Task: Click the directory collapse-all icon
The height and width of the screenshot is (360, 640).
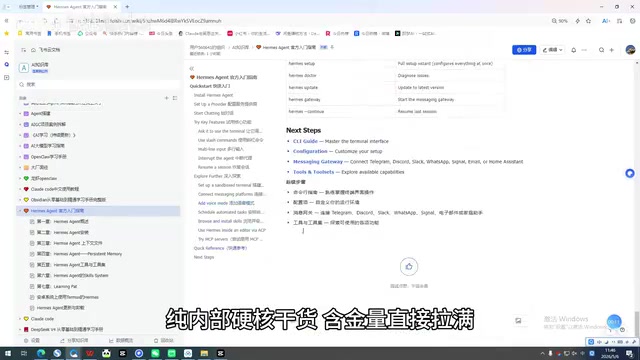Action: (175, 98)
